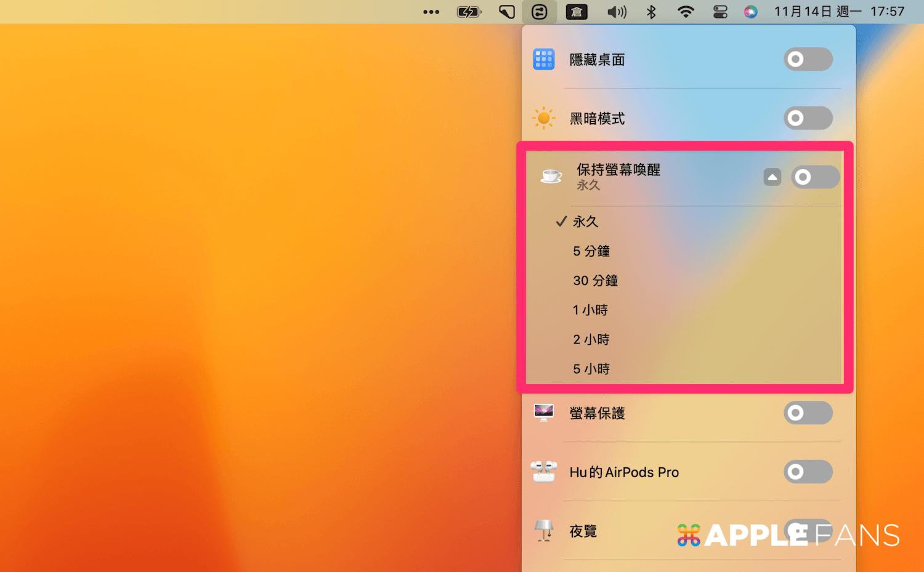Enable 黑暗模式 with its toggle
Screen dimensions: 924x572
(x=808, y=118)
